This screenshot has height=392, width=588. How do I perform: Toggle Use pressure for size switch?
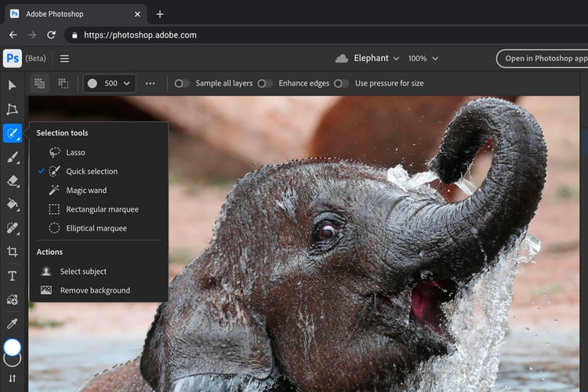click(x=341, y=83)
